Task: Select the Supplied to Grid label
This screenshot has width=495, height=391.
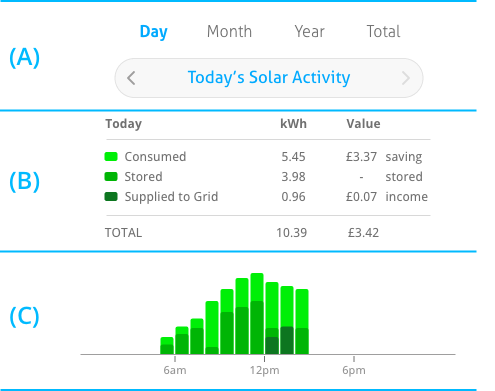Action: coord(171,197)
